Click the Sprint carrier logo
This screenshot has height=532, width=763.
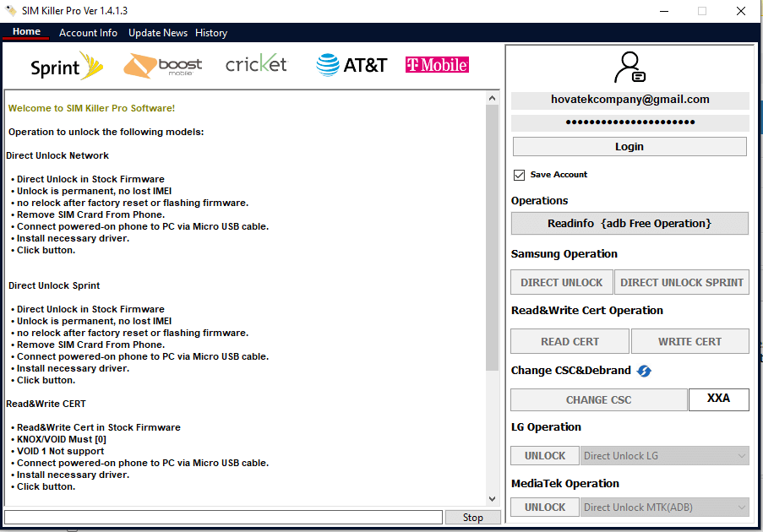67,66
